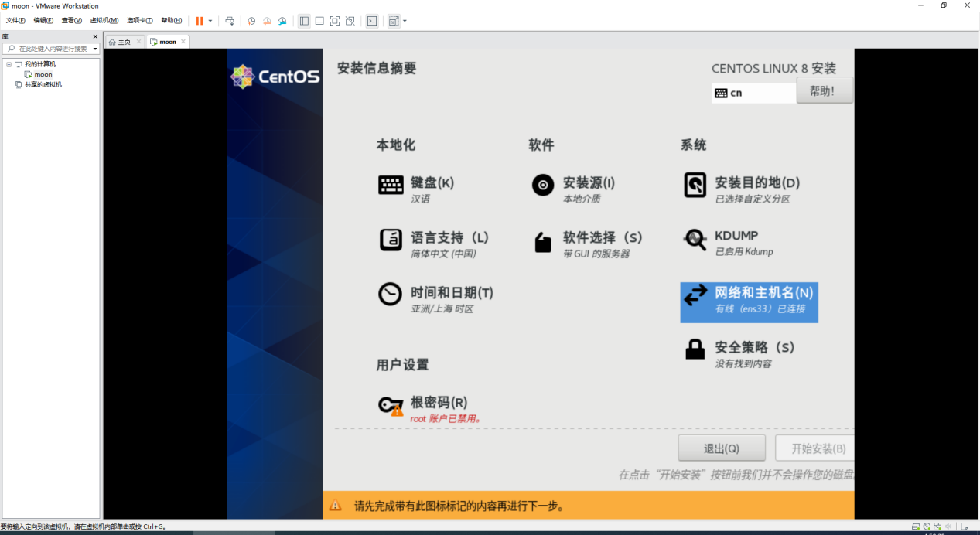Screen dimensions: 980x535
Task: Open the pause button dropdown arrow
Action: point(210,21)
